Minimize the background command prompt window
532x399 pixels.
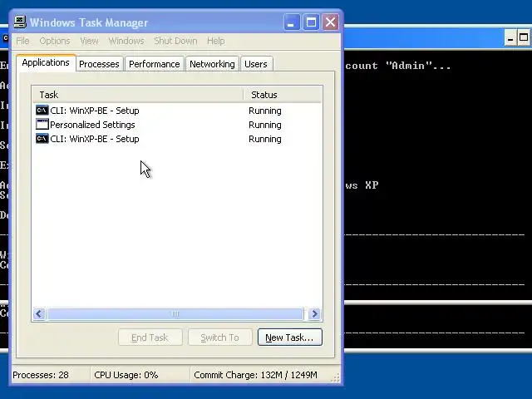coord(510,38)
